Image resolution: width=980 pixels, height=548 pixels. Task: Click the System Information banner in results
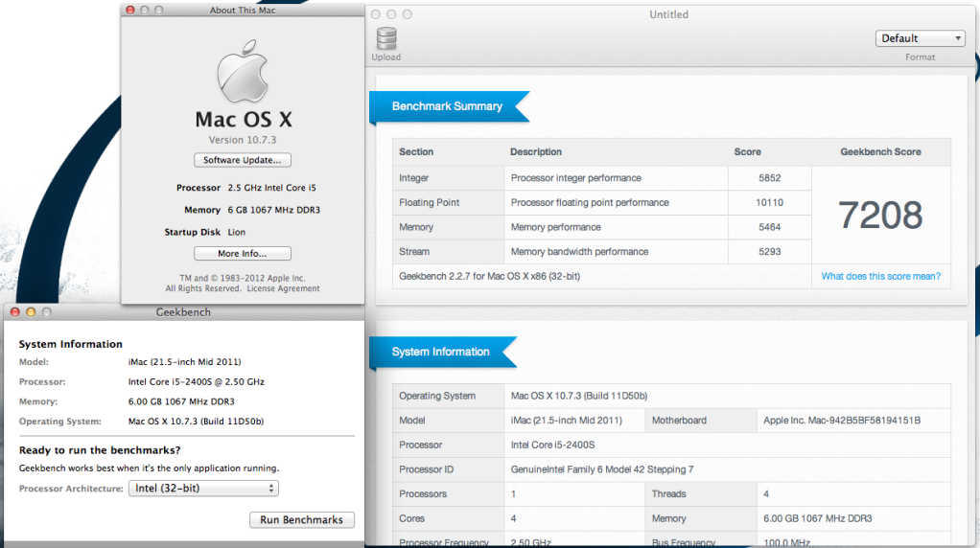click(x=441, y=352)
